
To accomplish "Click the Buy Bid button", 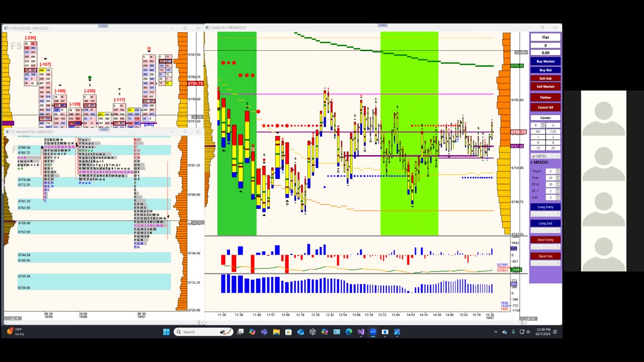I will (x=545, y=70).
